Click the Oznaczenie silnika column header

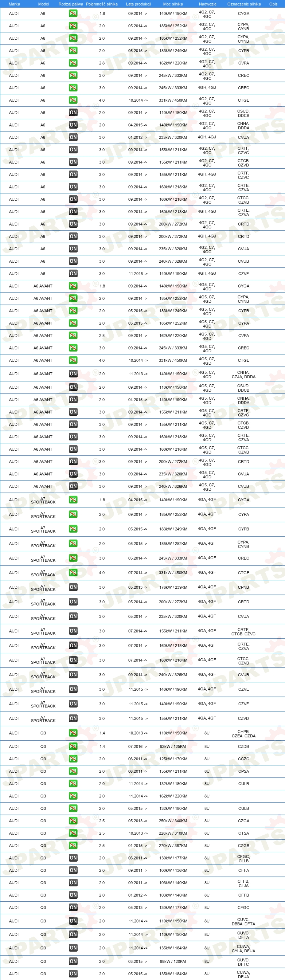point(244,4)
